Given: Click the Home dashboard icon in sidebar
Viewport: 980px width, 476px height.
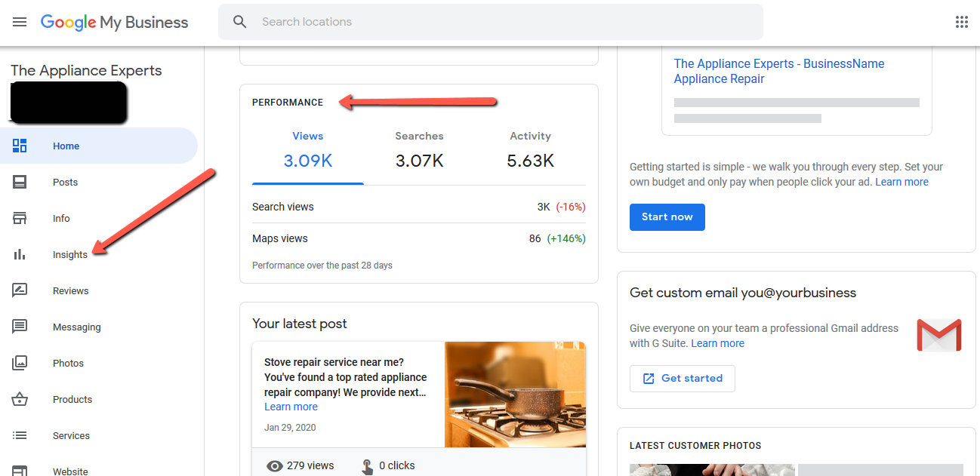Looking at the screenshot, I should click(x=20, y=146).
